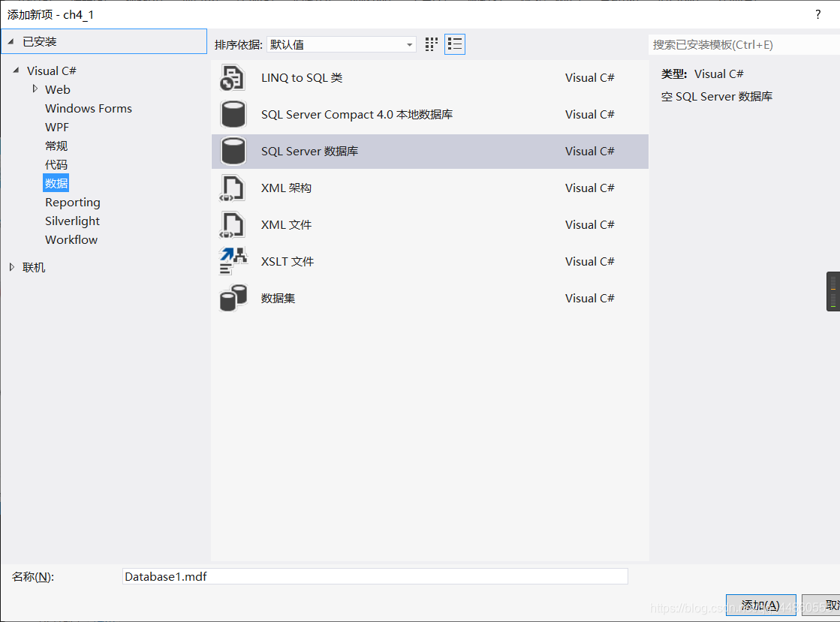Click the LINQ to SQL class icon
This screenshot has width=840, height=622.
click(x=233, y=78)
